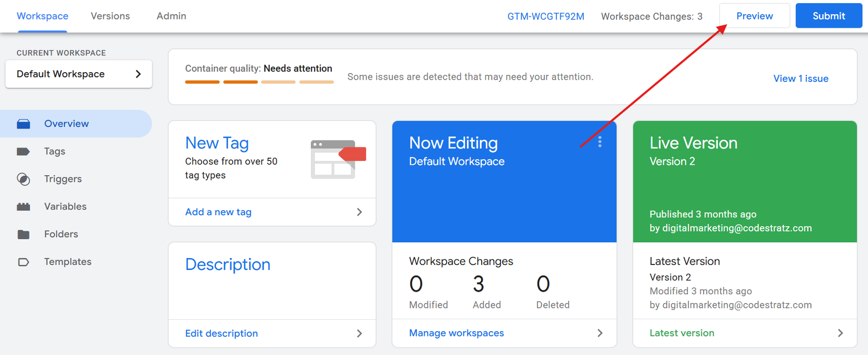The image size is (868, 355).
Task: Click the container quality progress bar
Action: click(259, 82)
